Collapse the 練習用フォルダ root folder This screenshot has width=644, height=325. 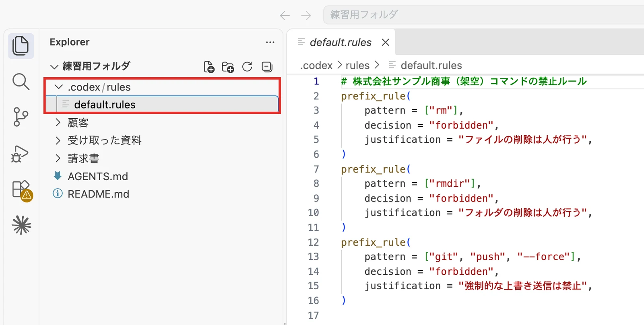click(54, 66)
